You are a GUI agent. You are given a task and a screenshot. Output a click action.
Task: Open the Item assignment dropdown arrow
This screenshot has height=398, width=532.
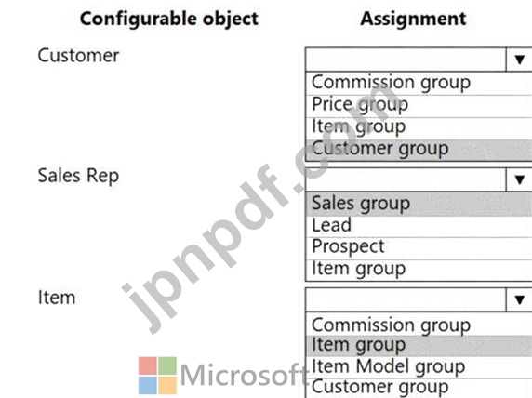point(519,299)
